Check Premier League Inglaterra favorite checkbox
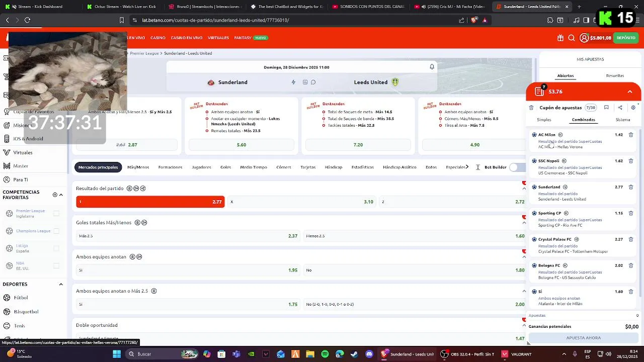The image size is (644, 362). pyautogui.click(x=56, y=214)
